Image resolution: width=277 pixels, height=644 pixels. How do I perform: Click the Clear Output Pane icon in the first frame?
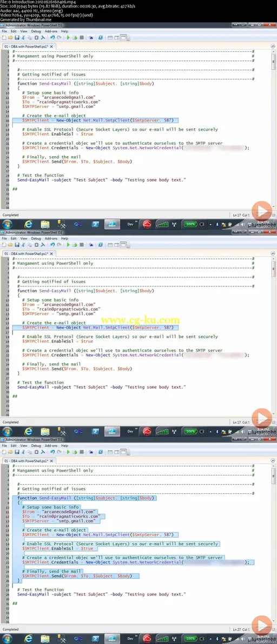coord(43,37)
